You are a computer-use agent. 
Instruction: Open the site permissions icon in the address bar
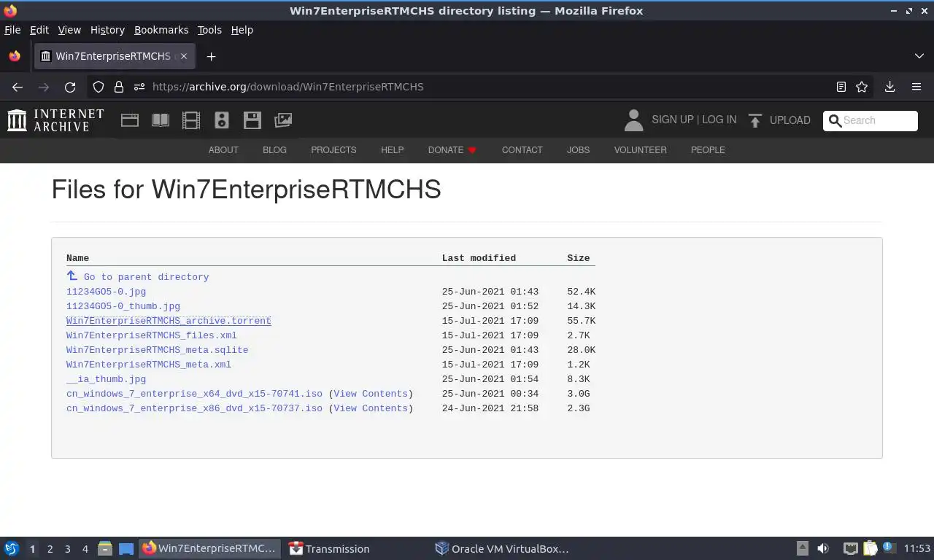point(139,87)
